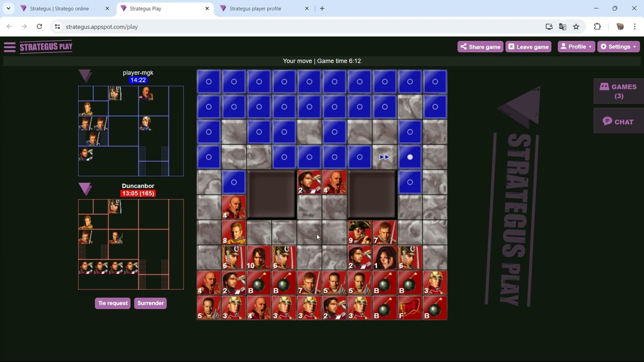Click Leave game button

(528, 47)
